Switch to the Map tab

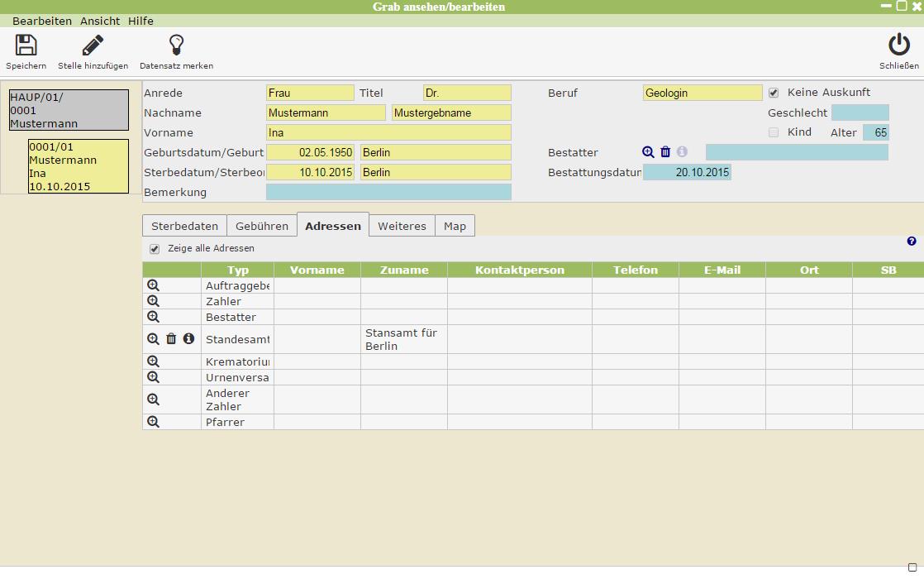(455, 226)
